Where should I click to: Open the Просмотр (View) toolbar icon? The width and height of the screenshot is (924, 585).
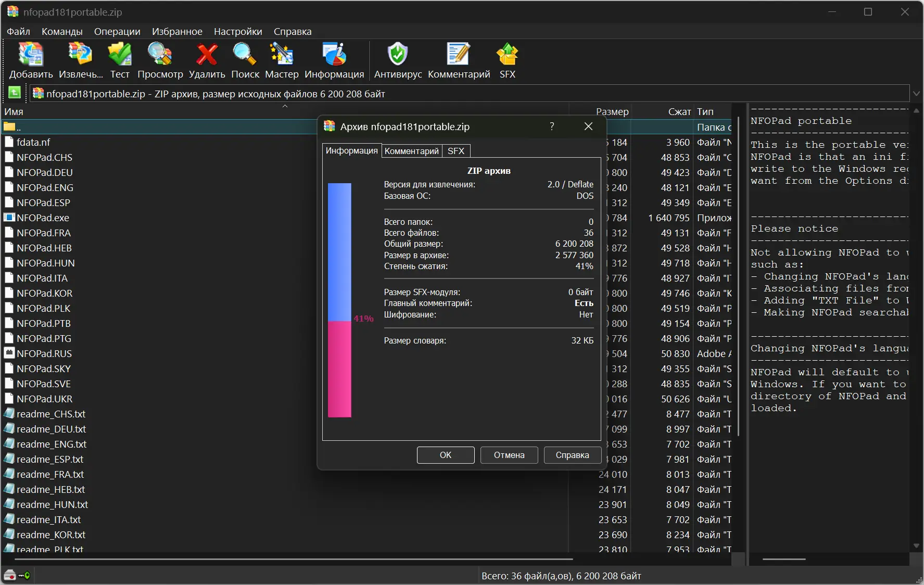[x=160, y=55]
